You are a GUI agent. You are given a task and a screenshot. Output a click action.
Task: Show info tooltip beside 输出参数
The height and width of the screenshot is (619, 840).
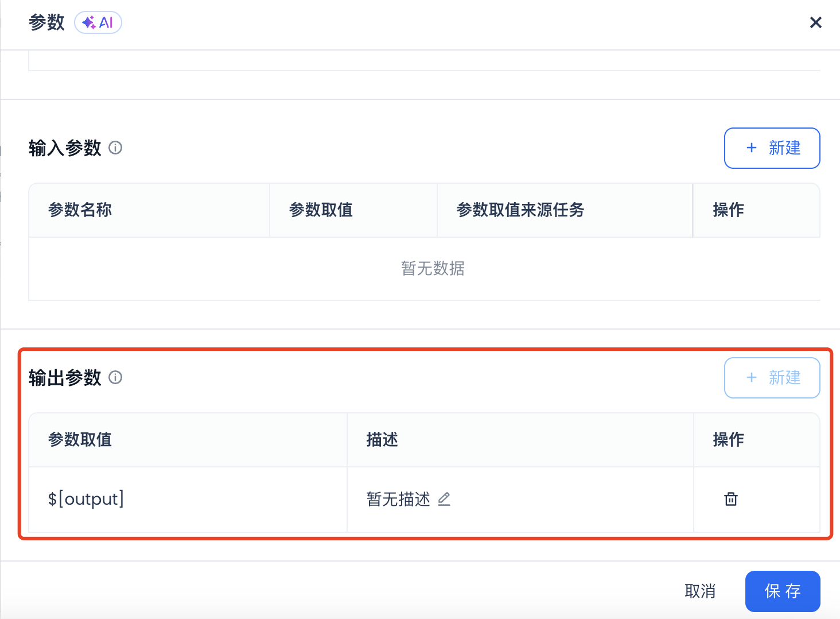pos(115,378)
